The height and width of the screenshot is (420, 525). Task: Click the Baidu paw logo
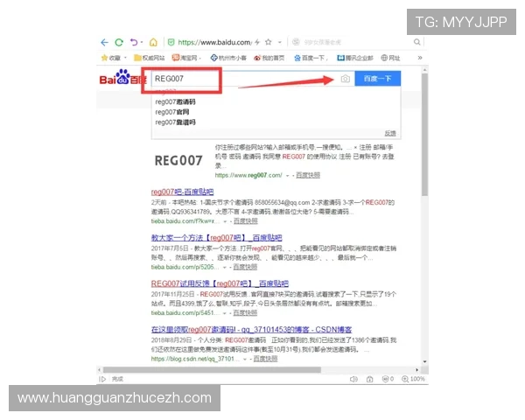coord(122,78)
